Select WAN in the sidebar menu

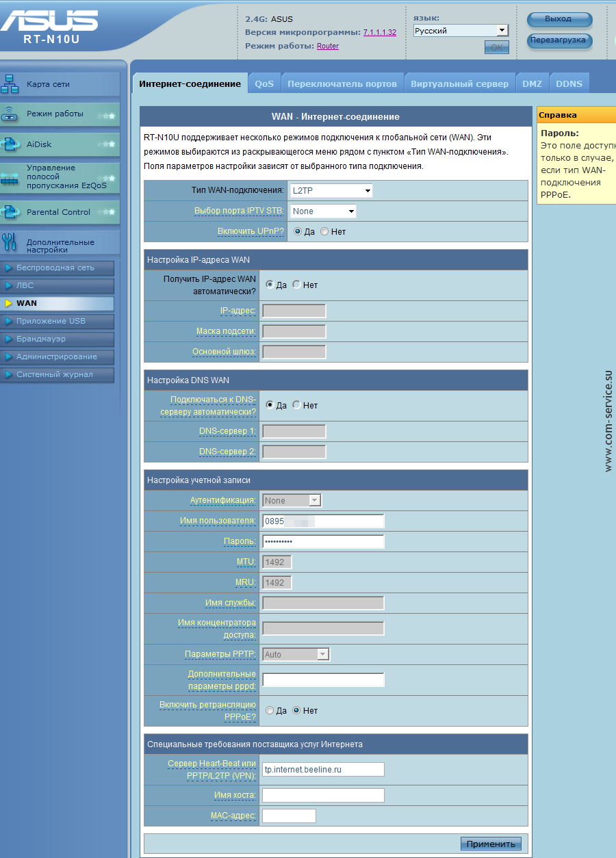[x=57, y=303]
